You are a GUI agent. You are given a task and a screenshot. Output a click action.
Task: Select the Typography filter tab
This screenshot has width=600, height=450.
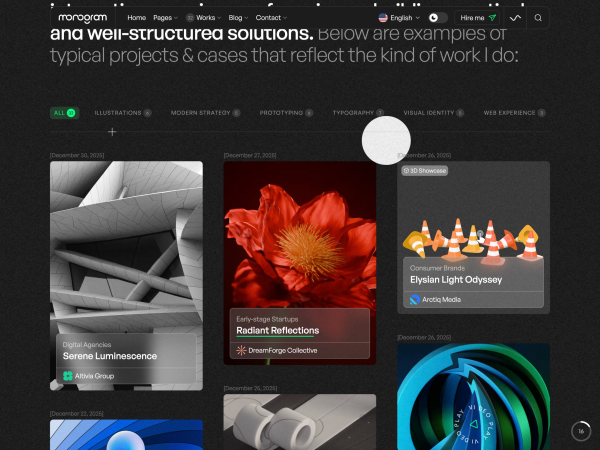pos(358,113)
